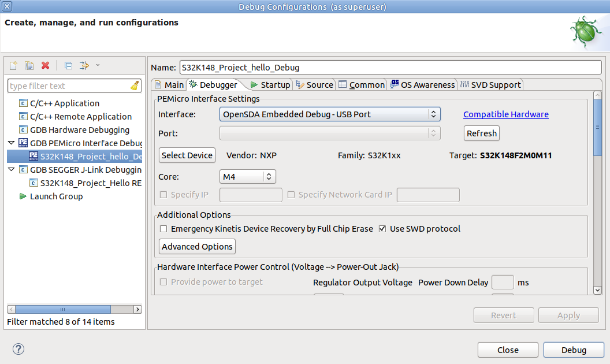Toggle the Specify IP checkbox
The width and height of the screenshot is (610, 364).
tap(163, 195)
